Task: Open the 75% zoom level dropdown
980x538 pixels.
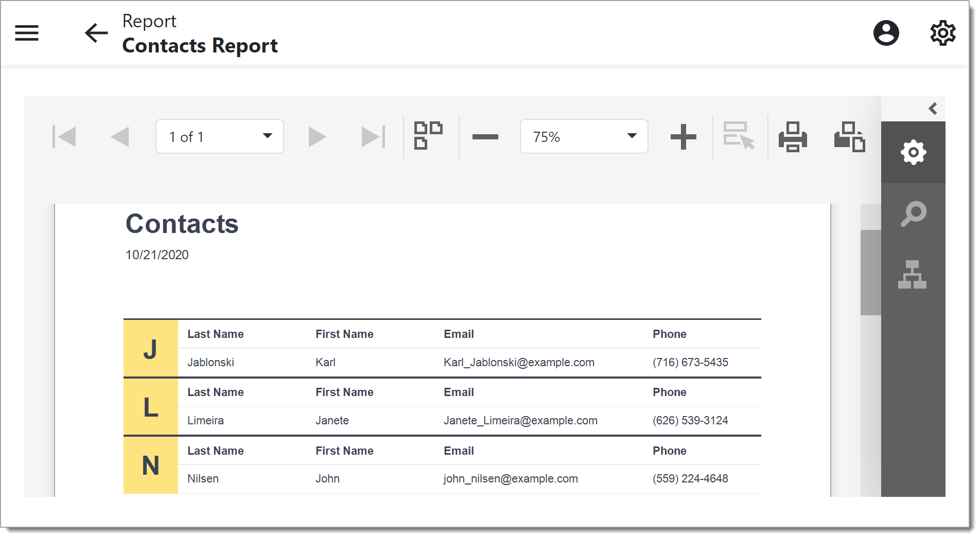Action: pyautogui.click(x=632, y=136)
